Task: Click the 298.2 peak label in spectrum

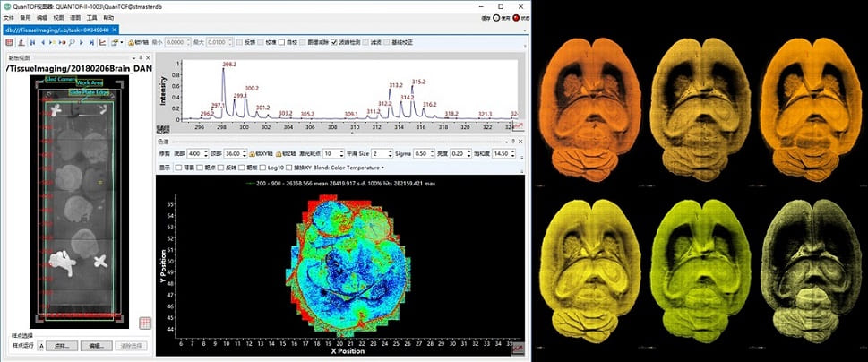Action: coord(229,65)
